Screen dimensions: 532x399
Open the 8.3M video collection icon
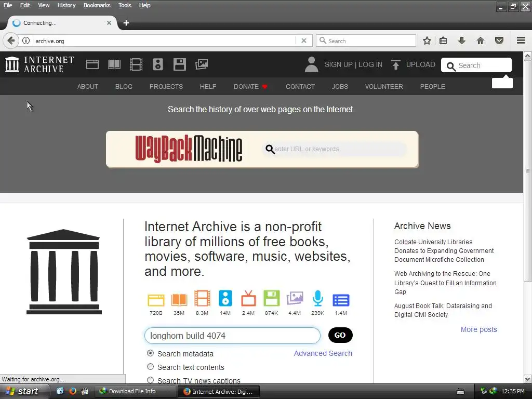tap(202, 299)
